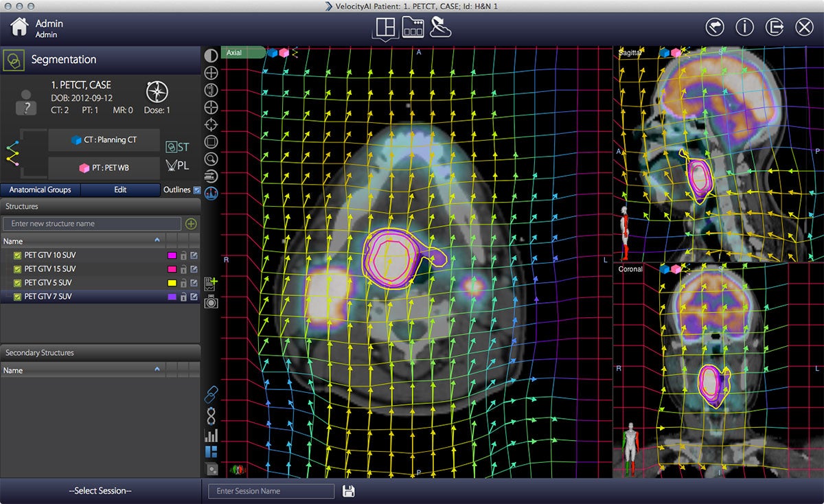Open the Axial view selector
Screen dimensions: 824x504
coord(243,53)
